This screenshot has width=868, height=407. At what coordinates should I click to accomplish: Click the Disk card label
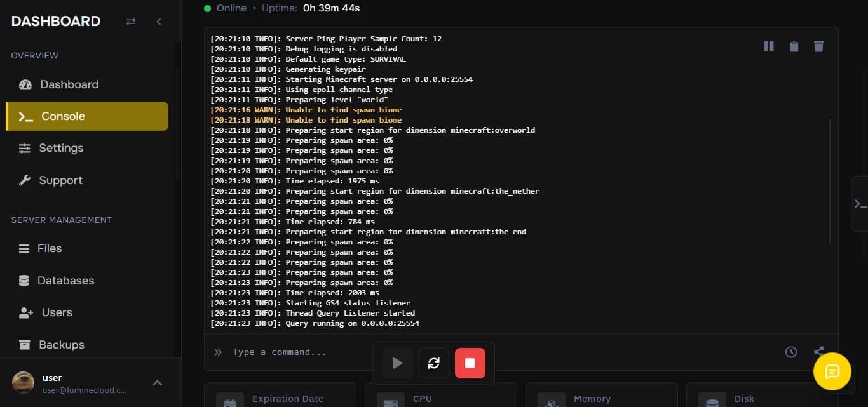pyautogui.click(x=744, y=399)
